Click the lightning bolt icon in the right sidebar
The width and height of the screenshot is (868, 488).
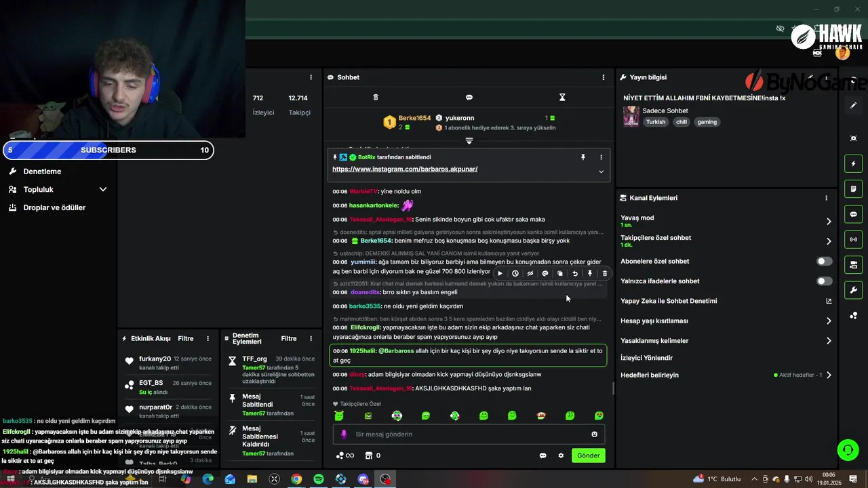(x=853, y=163)
